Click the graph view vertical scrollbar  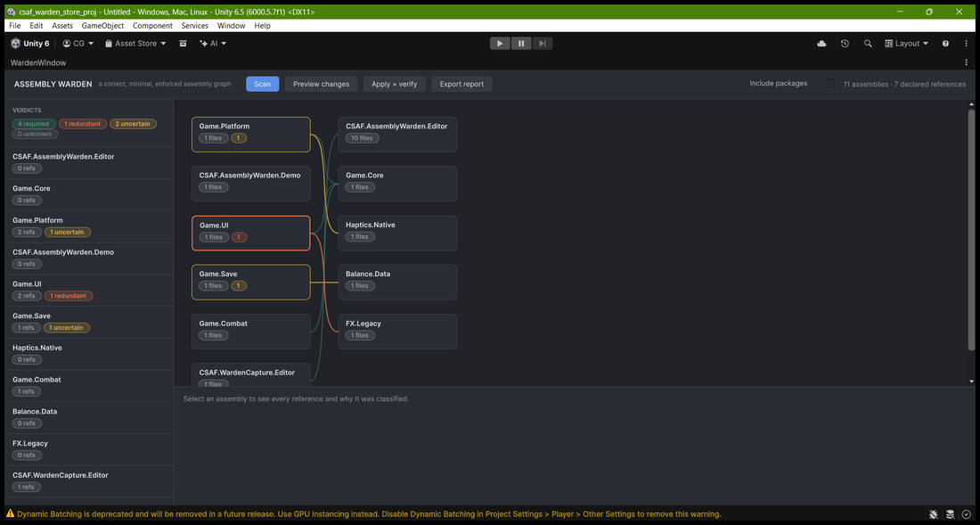971,230
